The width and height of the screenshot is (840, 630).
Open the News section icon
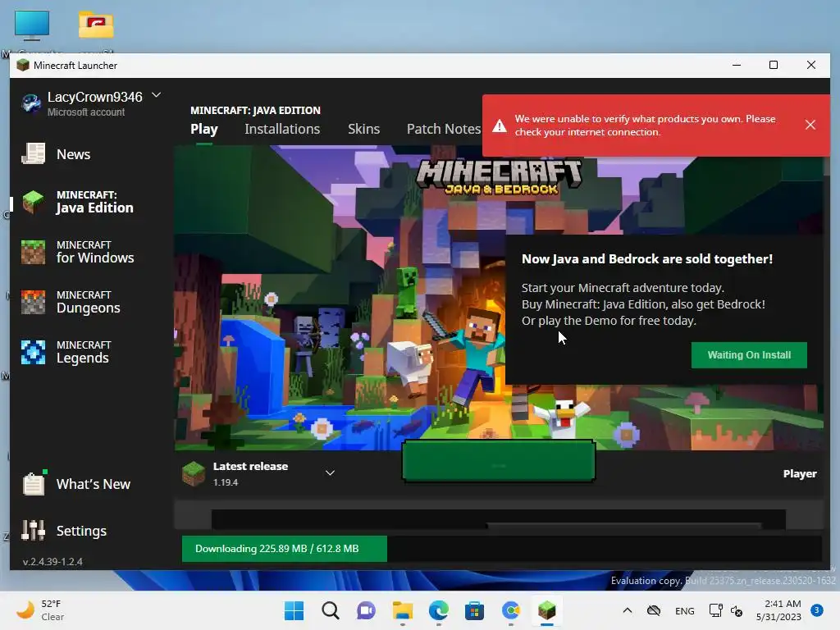point(33,153)
